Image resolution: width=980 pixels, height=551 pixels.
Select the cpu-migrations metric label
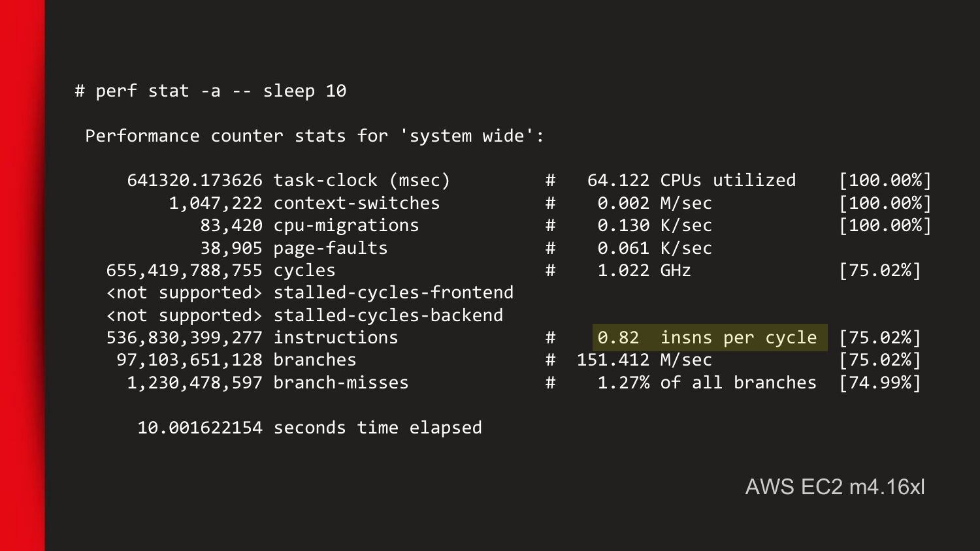coord(346,225)
